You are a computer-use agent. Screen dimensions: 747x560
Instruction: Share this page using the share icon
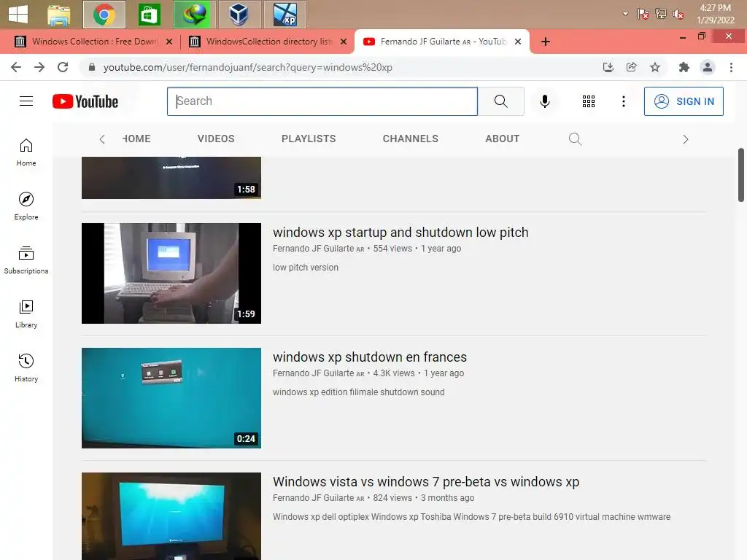[x=631, y=67]
